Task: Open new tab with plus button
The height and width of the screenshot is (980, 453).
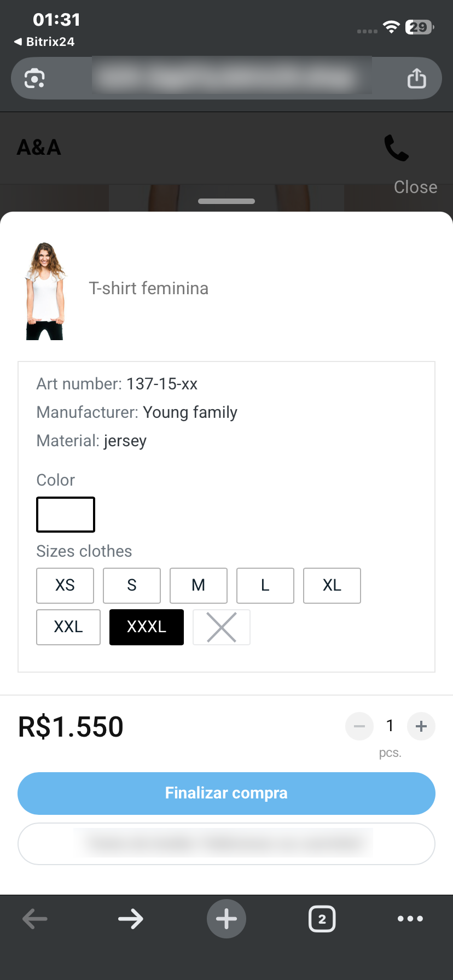Action: [226, 919]
